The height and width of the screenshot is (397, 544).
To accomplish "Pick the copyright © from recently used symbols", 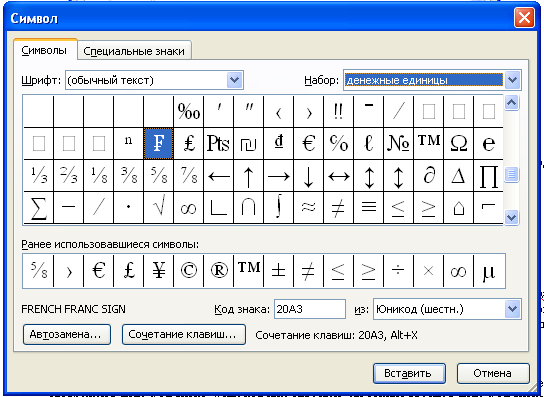I will (x=188, y=271).
